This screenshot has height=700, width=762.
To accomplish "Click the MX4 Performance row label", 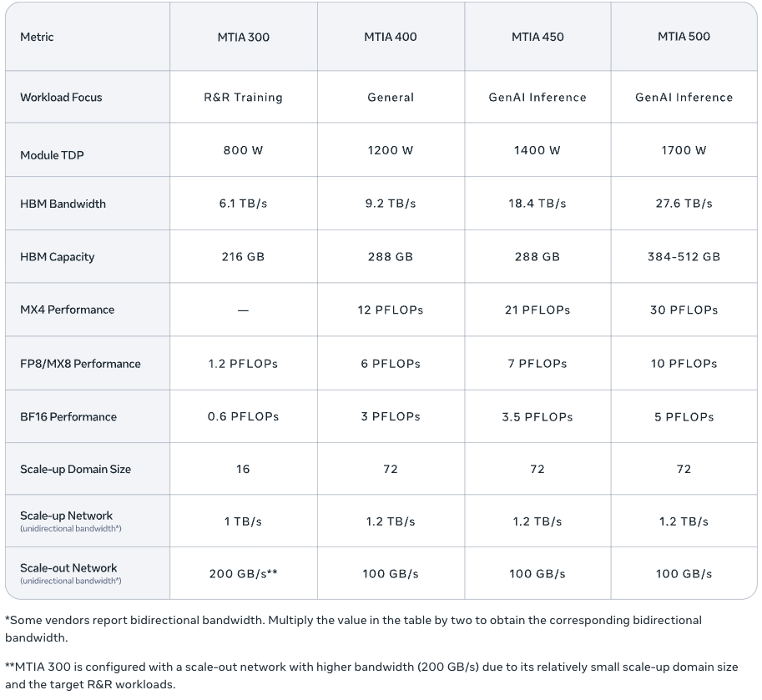I will coord(67,310).
